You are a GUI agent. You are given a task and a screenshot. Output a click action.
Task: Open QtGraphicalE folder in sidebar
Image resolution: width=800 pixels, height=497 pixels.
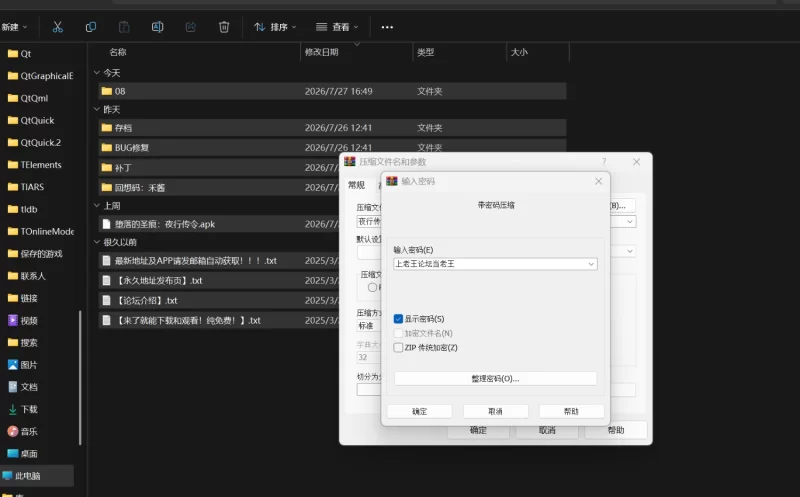pos(41,76)
